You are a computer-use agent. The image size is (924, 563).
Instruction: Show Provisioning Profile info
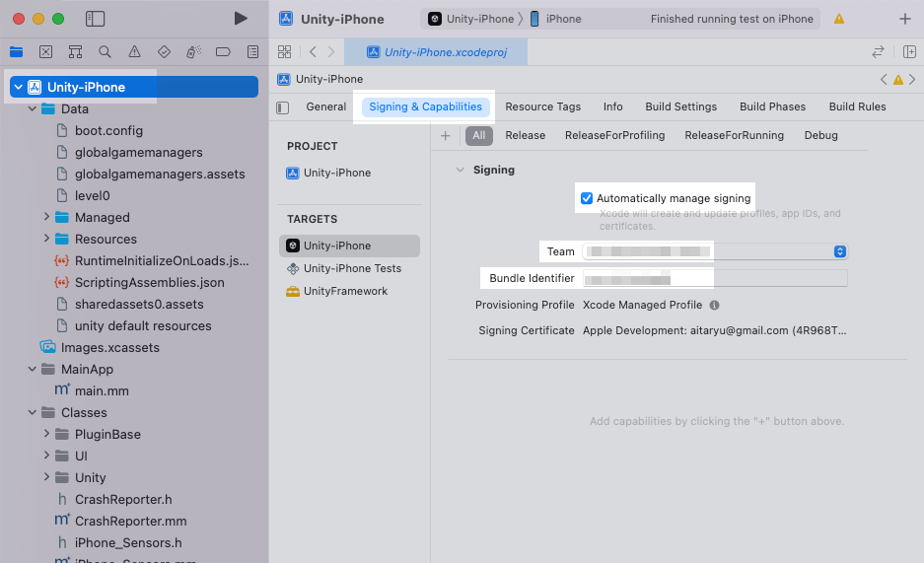click(x=714, y=305)
